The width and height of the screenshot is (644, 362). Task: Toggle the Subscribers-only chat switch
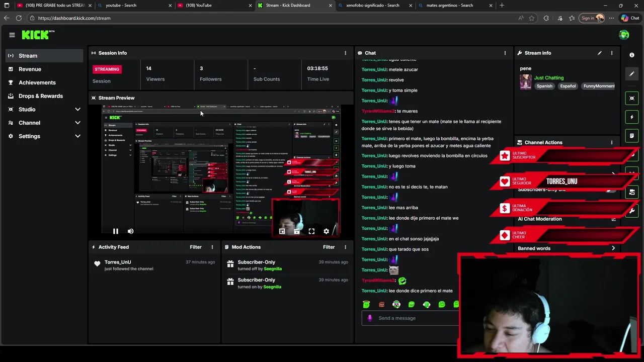click(611, 190)
